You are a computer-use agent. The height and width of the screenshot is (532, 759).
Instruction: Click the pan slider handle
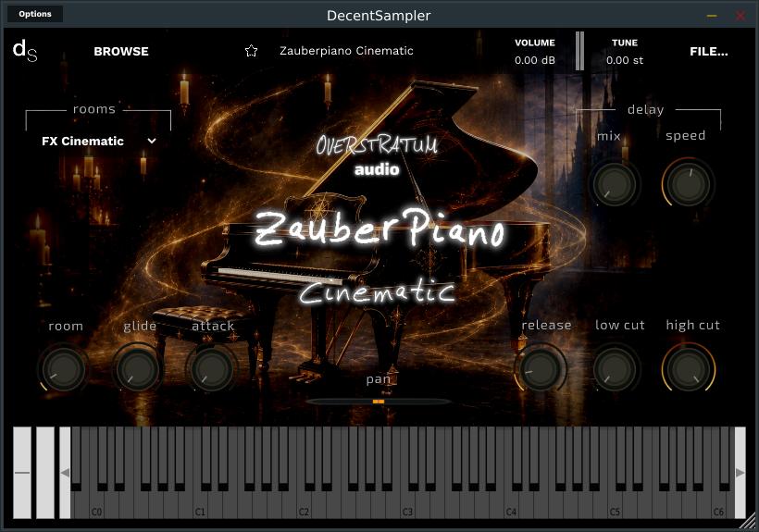pos(379,402)
